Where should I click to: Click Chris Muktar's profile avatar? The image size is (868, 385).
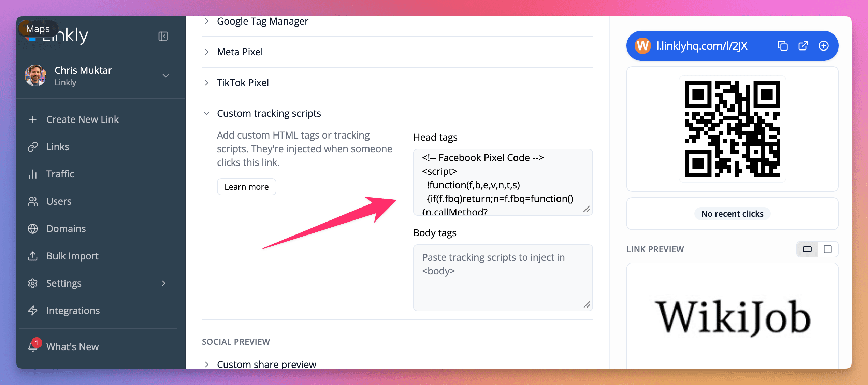tap(35, 75)
